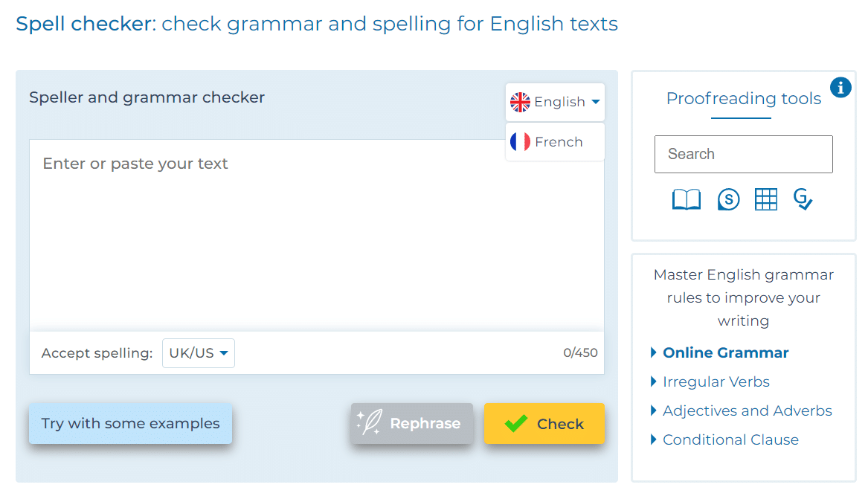The height and width of the screenshot is (496, 868).
Task: Click the grammar checker G icon
Action: click(803, 199)
